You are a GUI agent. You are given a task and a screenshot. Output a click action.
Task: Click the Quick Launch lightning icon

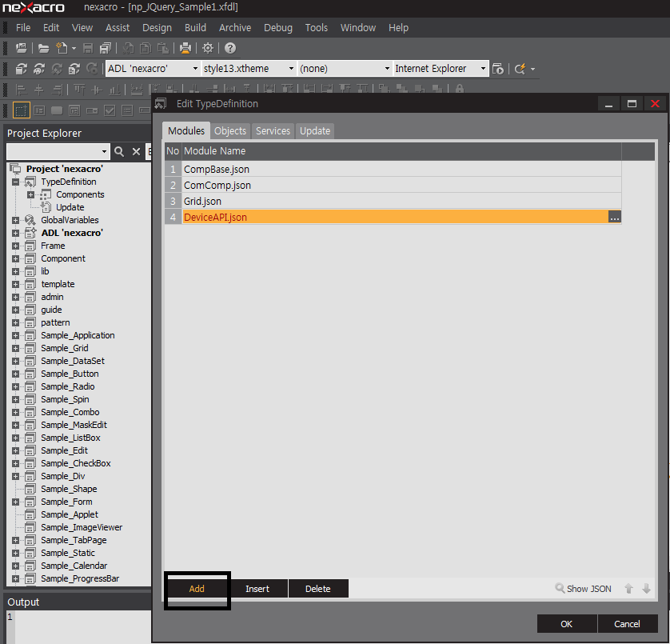520,69
